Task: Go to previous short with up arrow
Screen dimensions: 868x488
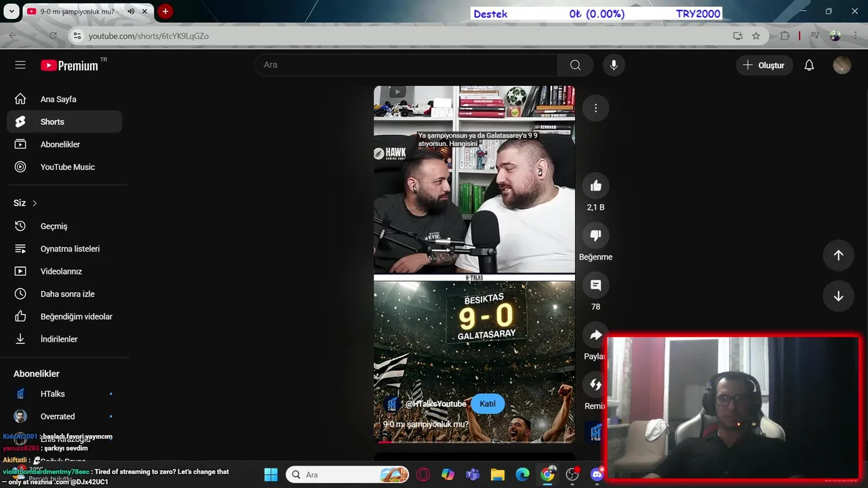Action: tap(838, 256)
